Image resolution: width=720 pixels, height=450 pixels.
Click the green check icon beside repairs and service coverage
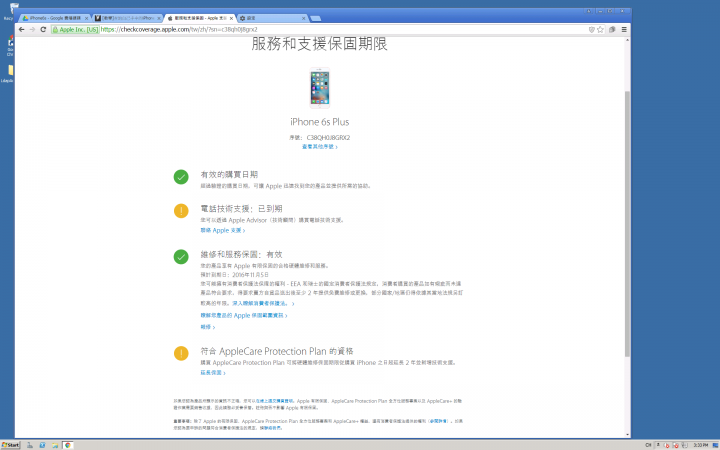[x=181, y=257]
